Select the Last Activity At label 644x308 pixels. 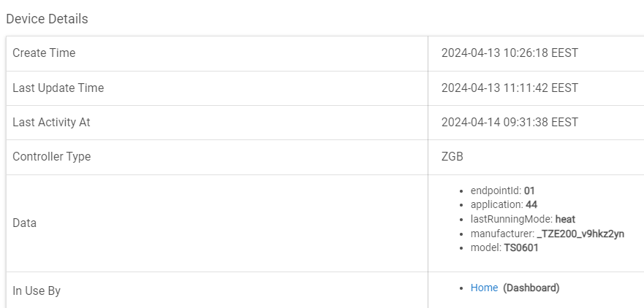[51, 122]
